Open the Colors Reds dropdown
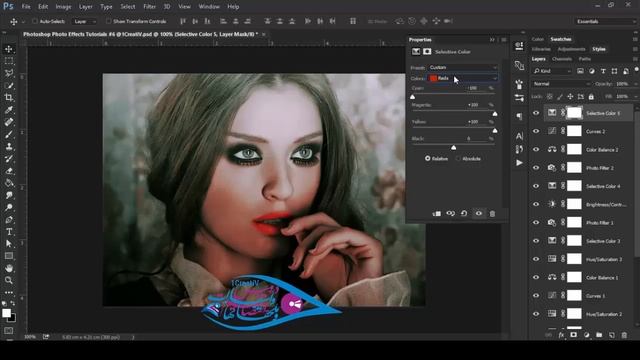The width and height of the screenshot is (640, 360). click(463, 78)
